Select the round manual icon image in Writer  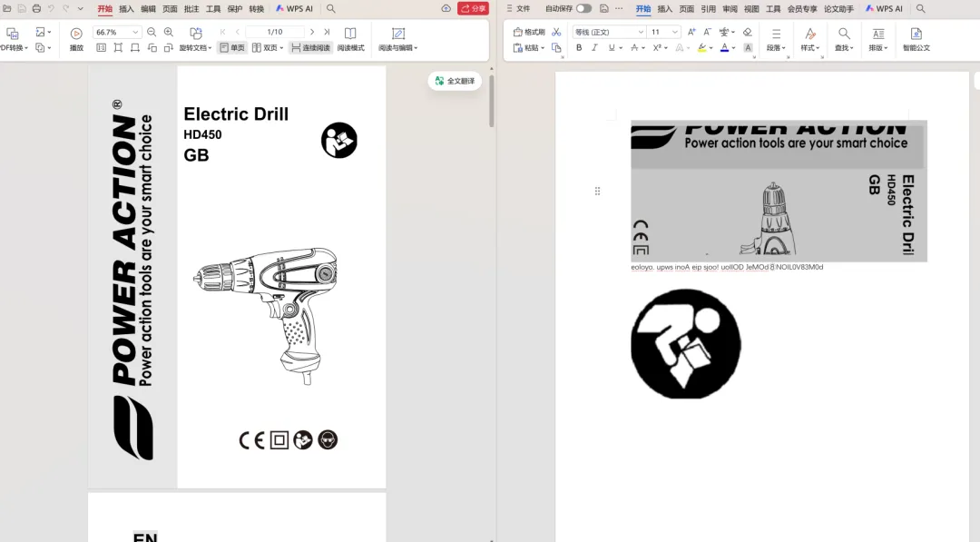point(686,343)
